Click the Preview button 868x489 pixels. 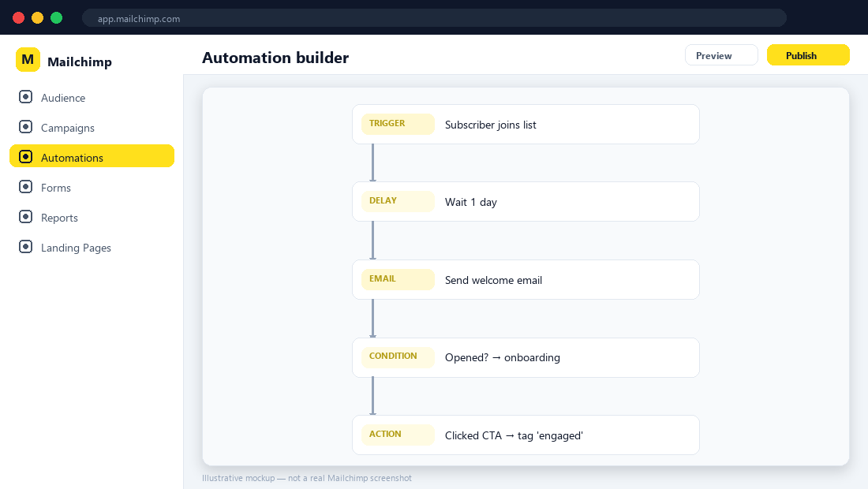[721, 55]
